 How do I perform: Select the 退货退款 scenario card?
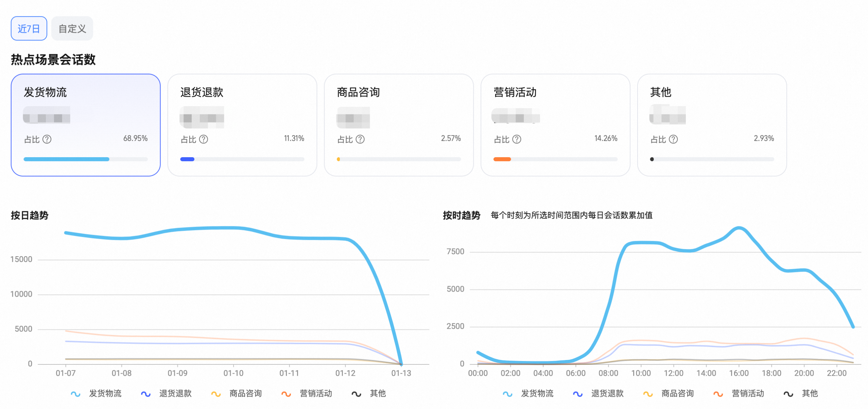pyautogui.click(x=242, y=125)
